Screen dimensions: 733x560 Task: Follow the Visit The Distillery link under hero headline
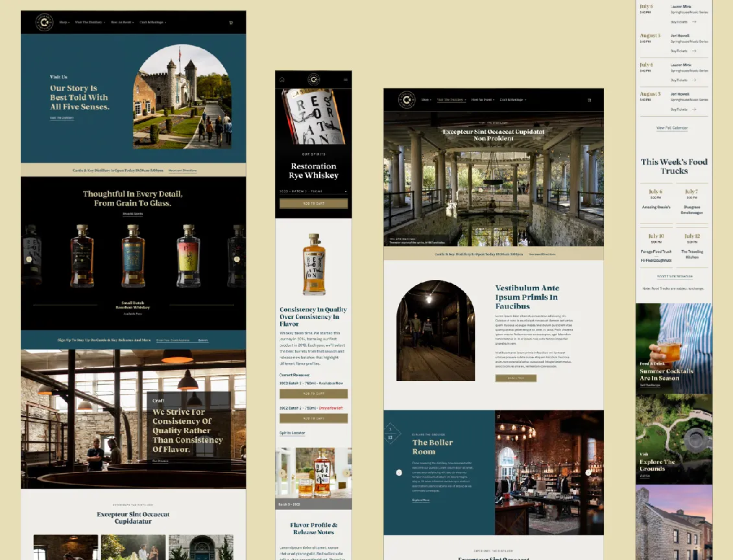[62, 118]
